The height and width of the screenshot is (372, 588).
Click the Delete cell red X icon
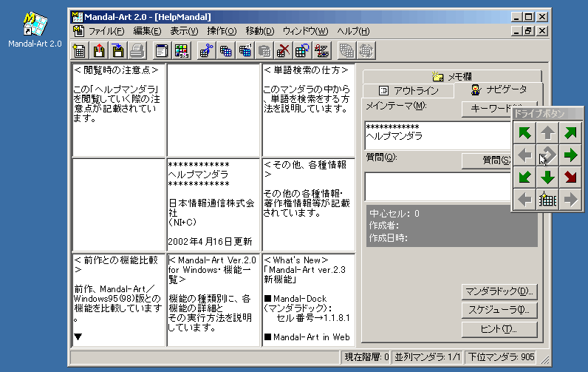(x=283, y=51)
